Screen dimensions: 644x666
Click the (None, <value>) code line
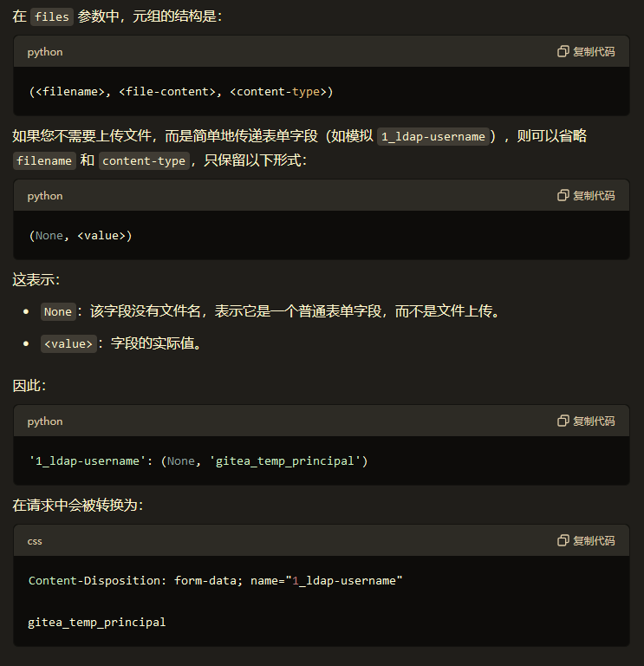[80, 235]
